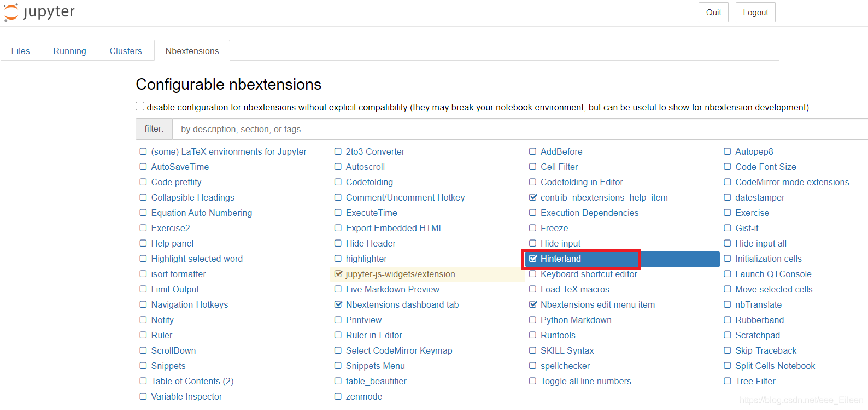Select the Autoscroll extension
The image size is (868, 410).
point(365,167)
